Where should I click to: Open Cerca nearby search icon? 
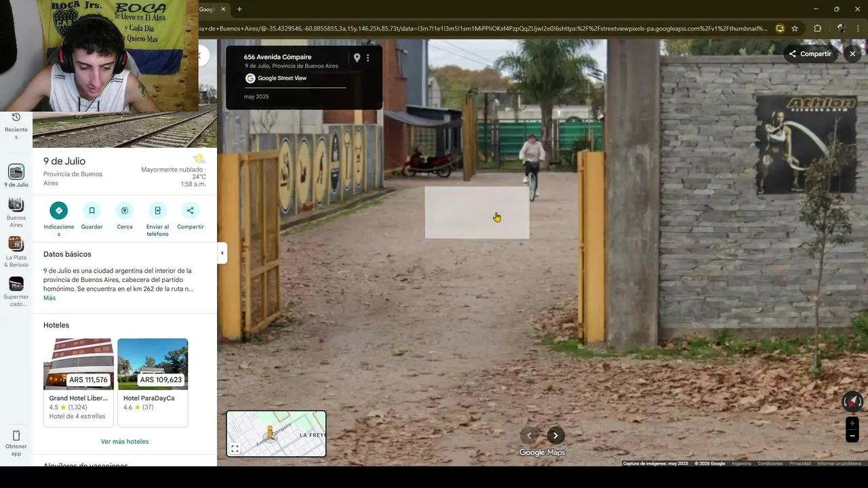click(125, 211)
